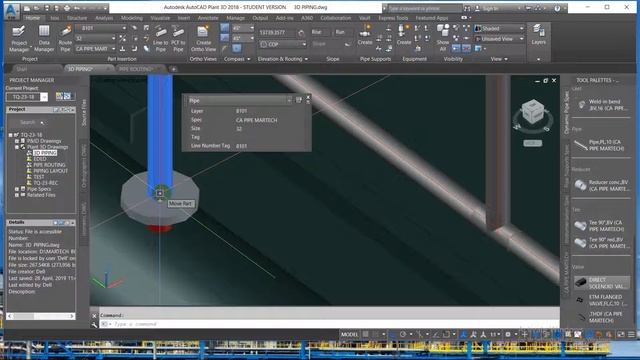Click Show All in Visibility panel
Screen dimensions: 640x360
(x=443, y=38)
